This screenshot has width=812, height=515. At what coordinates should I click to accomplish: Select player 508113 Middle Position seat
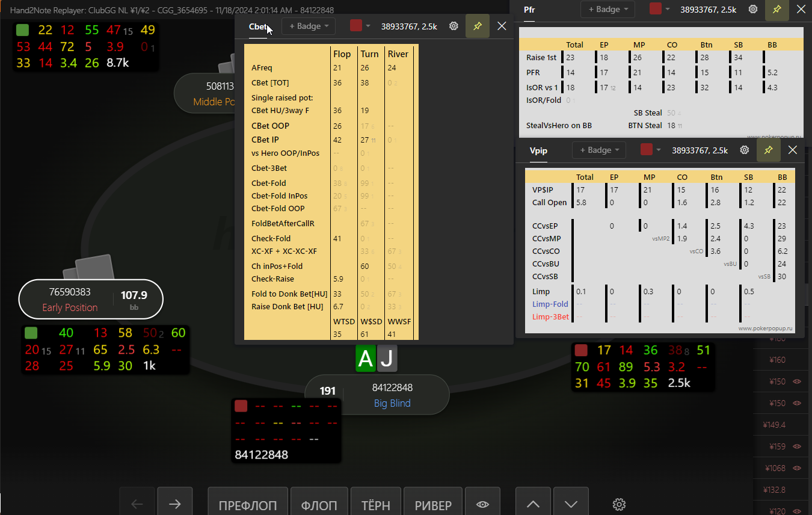(x=205, y=93)
